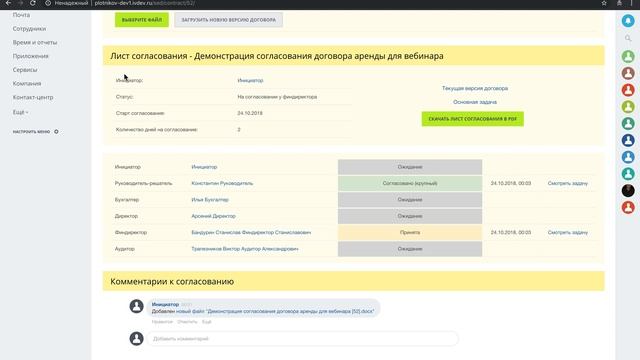Image resolution: width=640 pixels, height=360 pixels.
Task: Click the browser back arrow
Action: (x=8, y=3)
